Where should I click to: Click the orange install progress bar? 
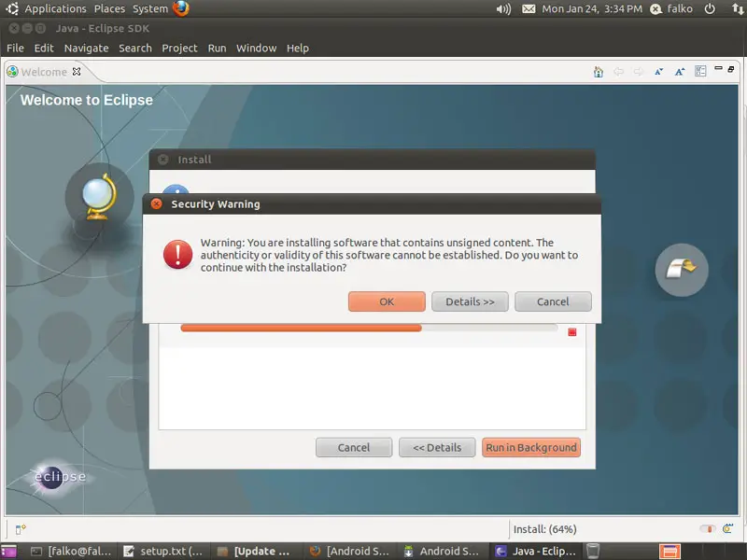coord(369,329)
